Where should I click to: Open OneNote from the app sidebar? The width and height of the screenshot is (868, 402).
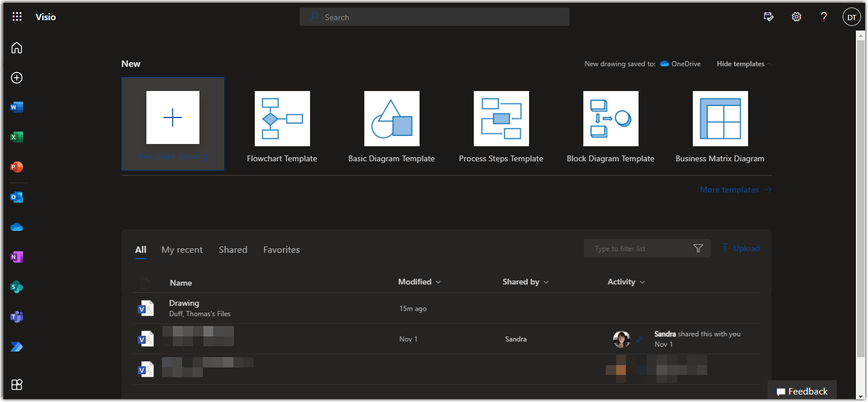16,256
